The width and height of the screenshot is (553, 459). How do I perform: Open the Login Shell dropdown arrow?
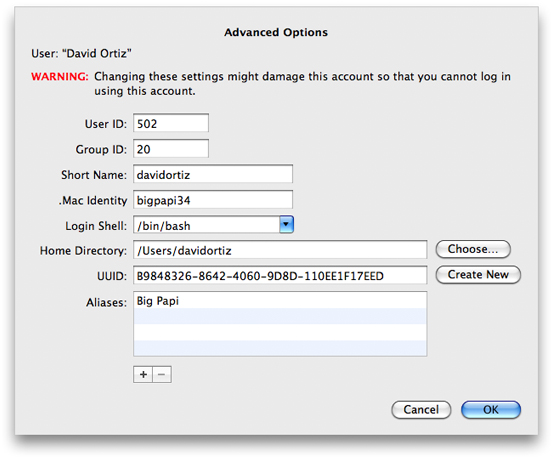click(x=286, y=225)
